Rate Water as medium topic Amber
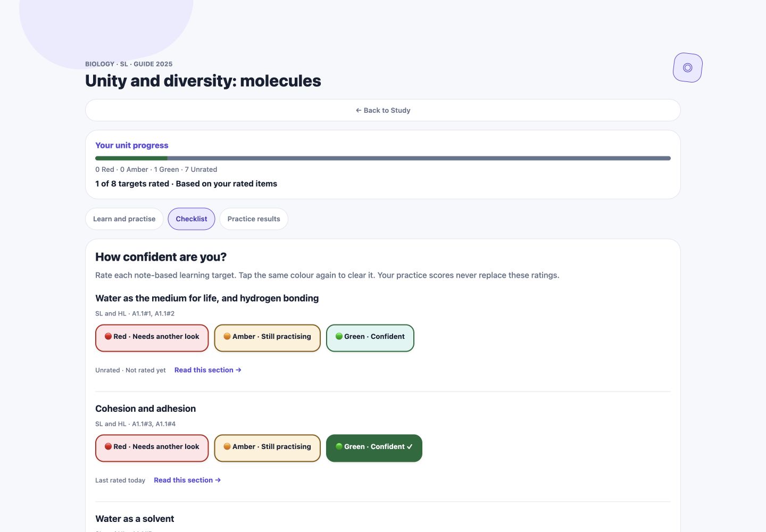Viewport: 766px width, 532px height. [267, 338]
